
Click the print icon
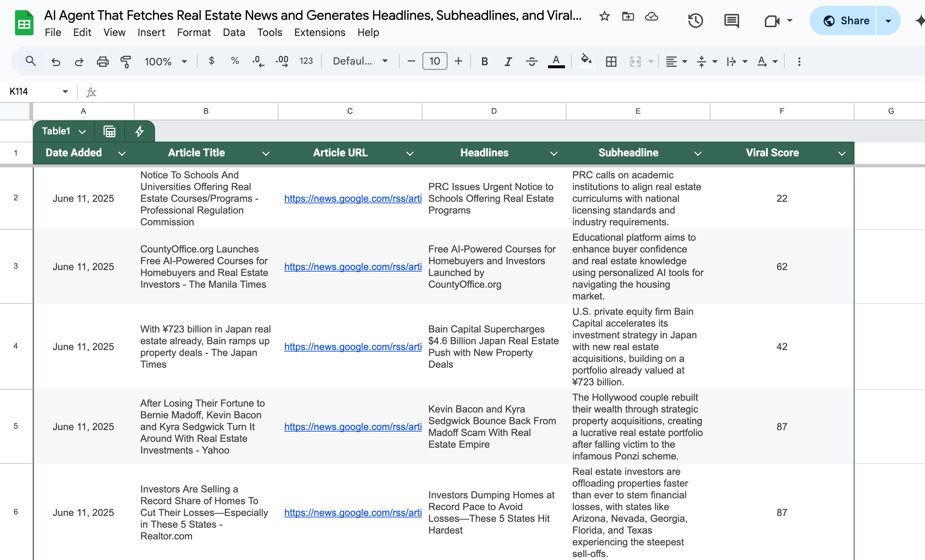102,61
